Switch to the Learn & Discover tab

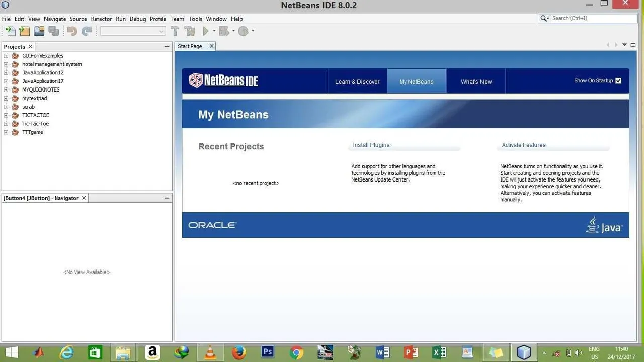pyautogui.click(x=357, y=81)
